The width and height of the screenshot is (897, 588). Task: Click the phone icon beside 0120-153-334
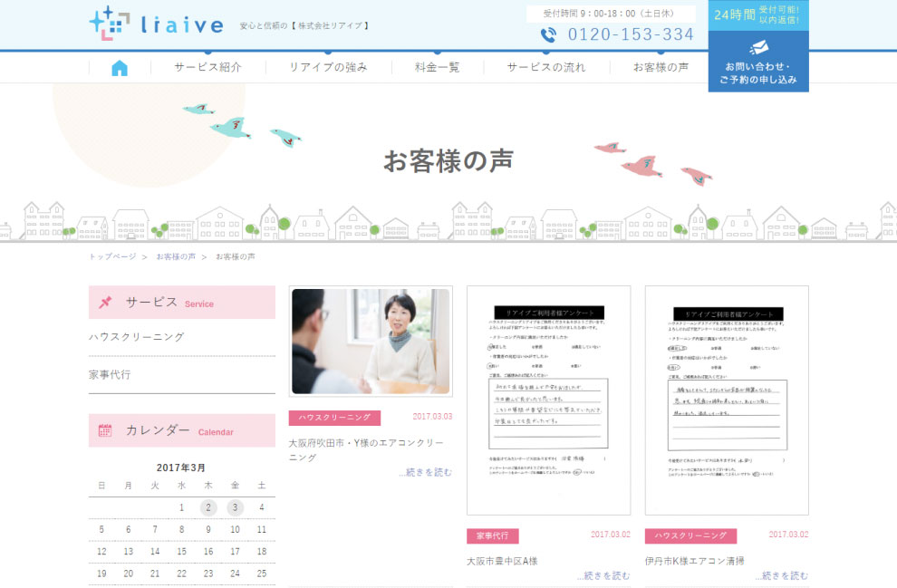tap(548, 35)
